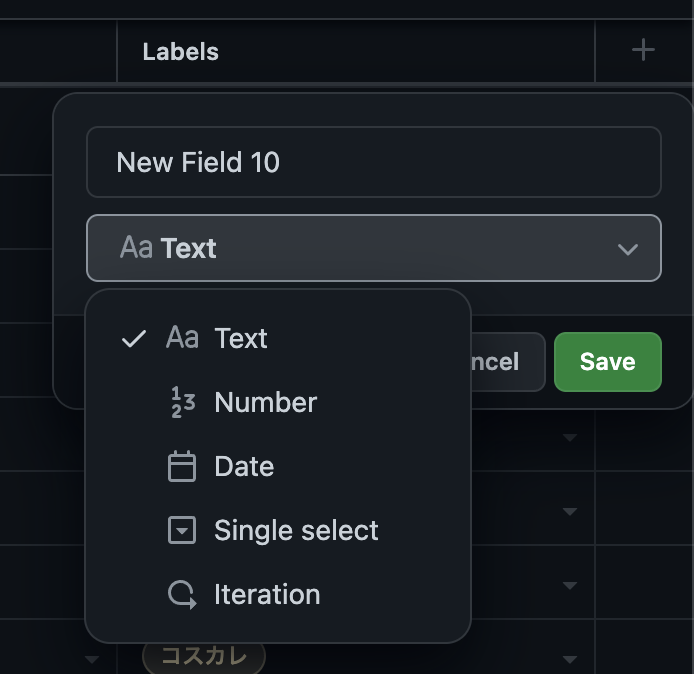Select the Date field type option
Image resolution: width=694 pixels, height=674 pixels.
point(244,466)
